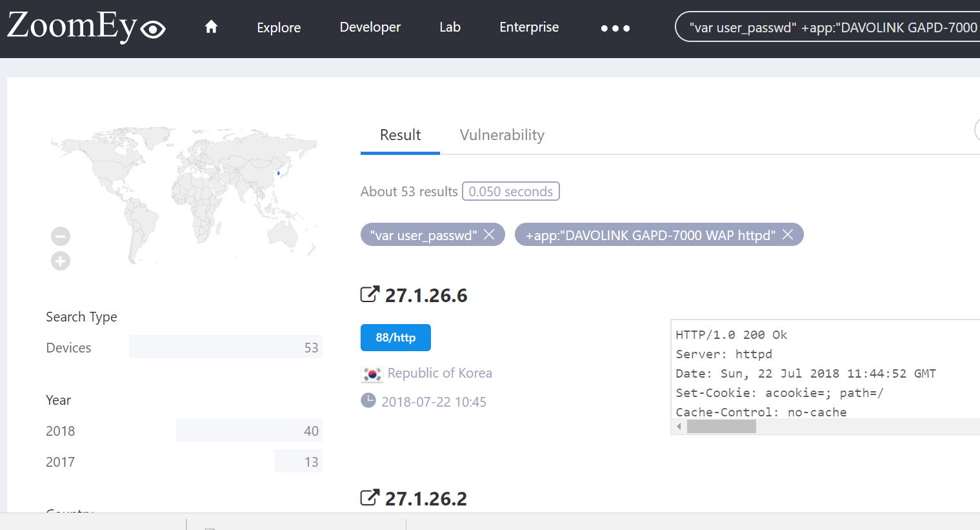Zoom out the world map

61,236
